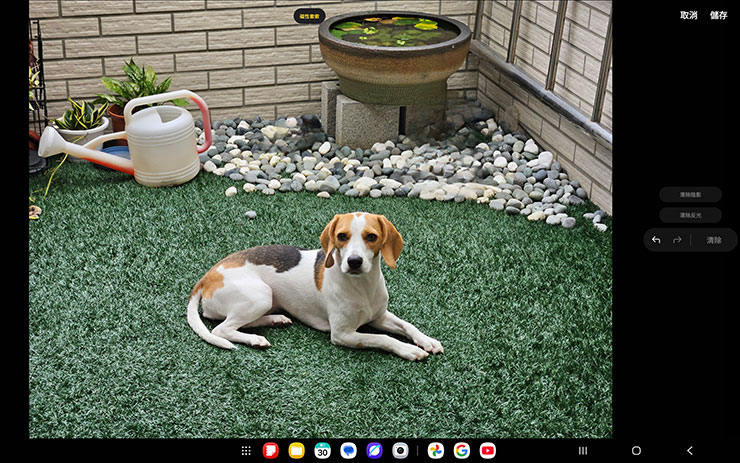Open the Camera app in the taskbar
The width and height of the screenshot is (740, 463).
click(x=400, y=451)
